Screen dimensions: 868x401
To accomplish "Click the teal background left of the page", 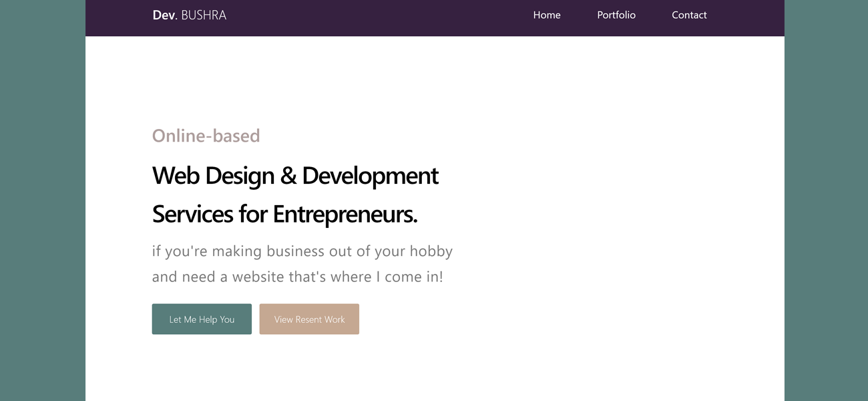I will pyautogui.click(x=42, y=200).
